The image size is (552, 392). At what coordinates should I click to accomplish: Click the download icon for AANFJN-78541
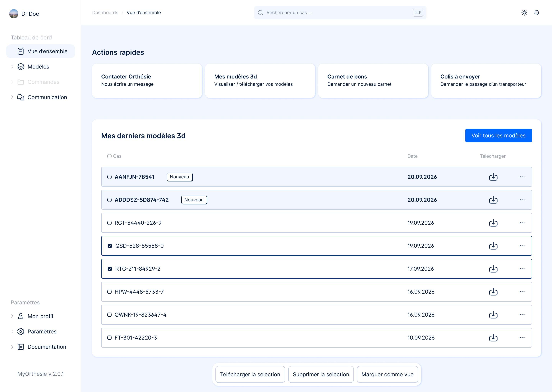493,177
